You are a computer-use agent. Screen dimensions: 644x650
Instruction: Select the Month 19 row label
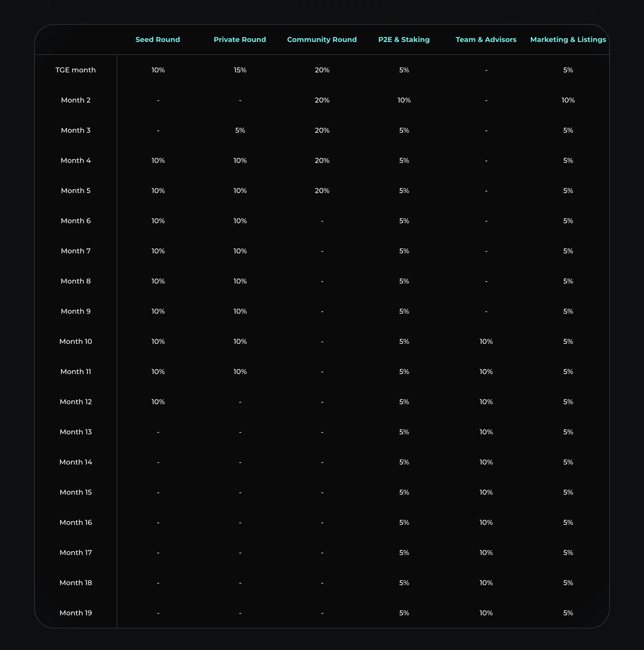pyautogui.click(x=76, y=613)
